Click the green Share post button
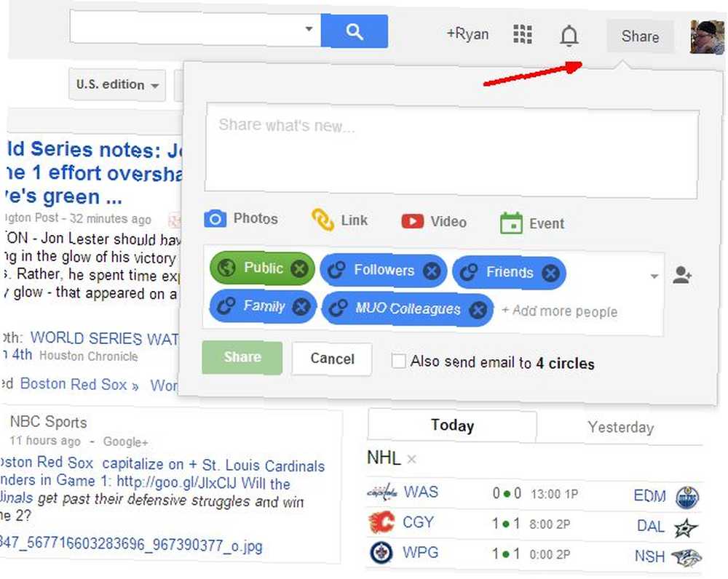This screenshot has height=579, width=728. click(x=242, y=357)
